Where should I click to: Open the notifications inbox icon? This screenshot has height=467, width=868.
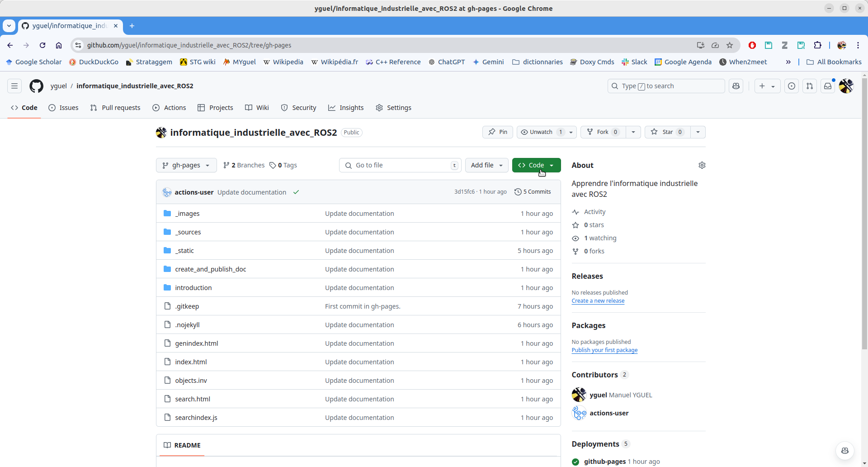(828, 86)
